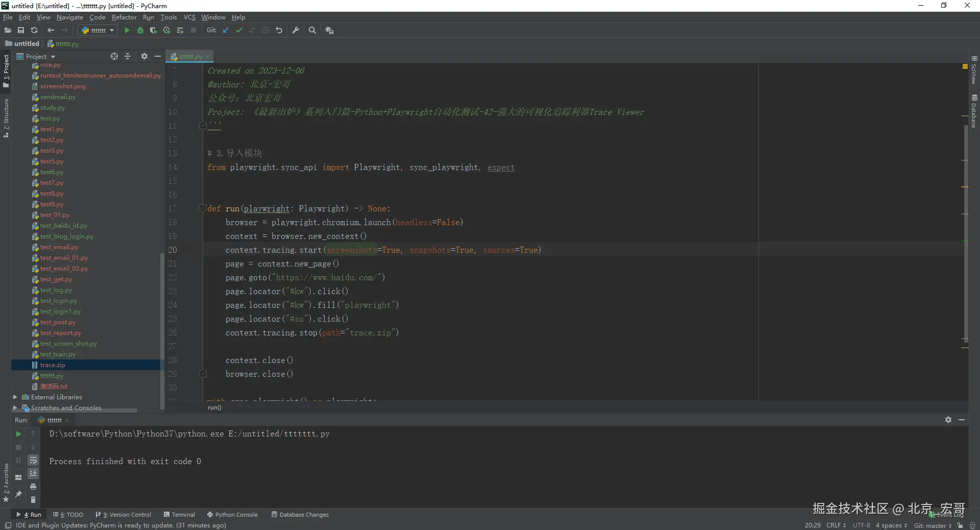Toggle soft-wrap in Run console
The width and height of the screenshot is (980, 530).
33,460
